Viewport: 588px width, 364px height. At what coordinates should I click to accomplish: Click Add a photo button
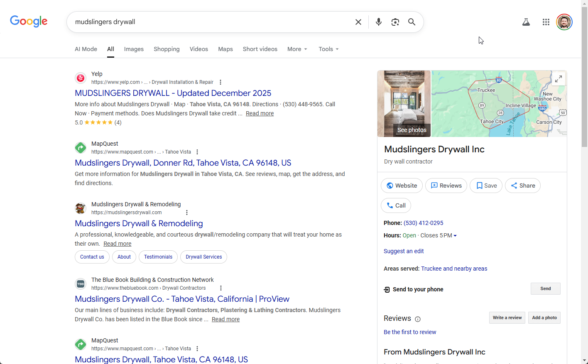pos(544,318)
